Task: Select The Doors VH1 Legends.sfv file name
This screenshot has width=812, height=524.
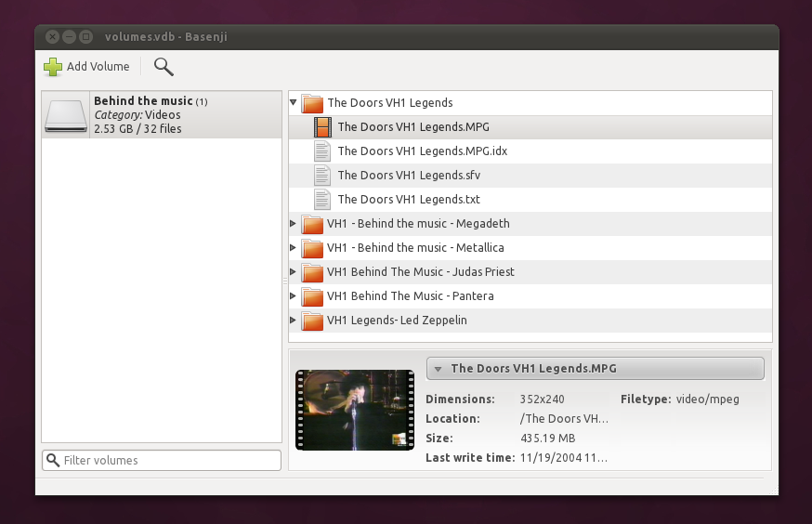Action: (x=409, y=176)
